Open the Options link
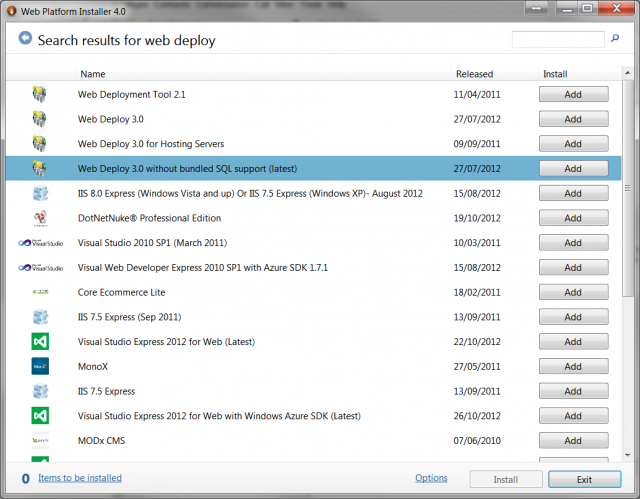Viewport: 640px width, 499px height. (x=431, y=478)
